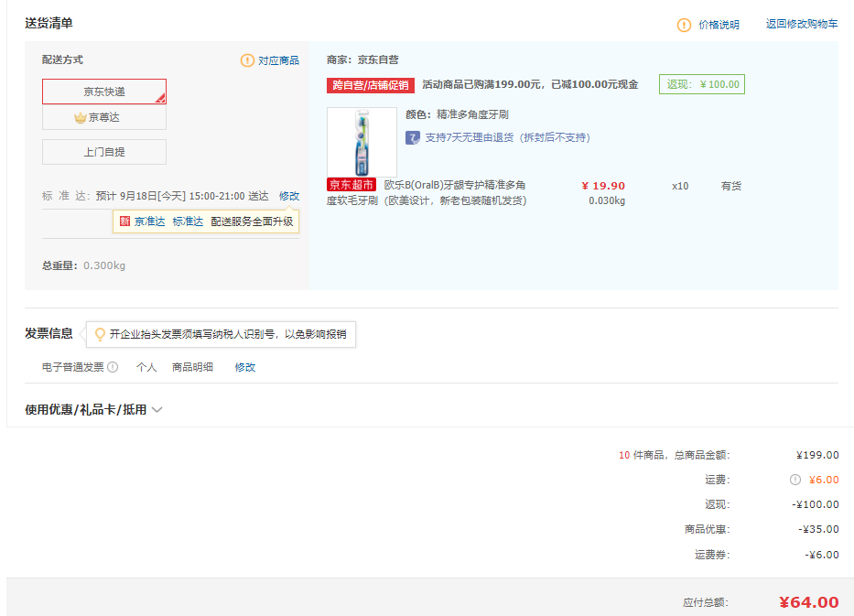Image resolution: width=854 pixels, height=616 pixels.
Task: Click the ¥19.90 unit price
Action: tap(603, 186)
